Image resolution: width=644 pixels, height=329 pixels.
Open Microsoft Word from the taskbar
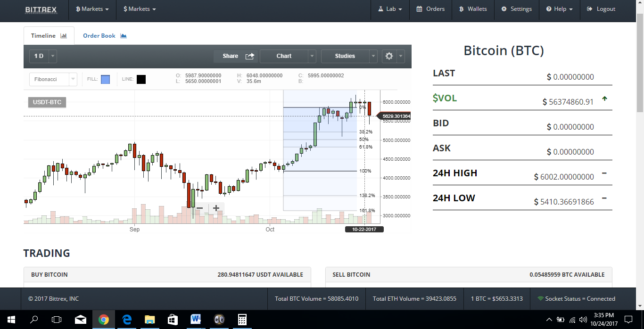click(196, 320)
